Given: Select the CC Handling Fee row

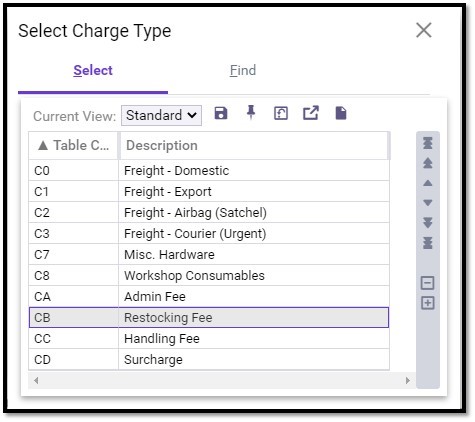Looking at the screenshot, I should click(209, 339).
